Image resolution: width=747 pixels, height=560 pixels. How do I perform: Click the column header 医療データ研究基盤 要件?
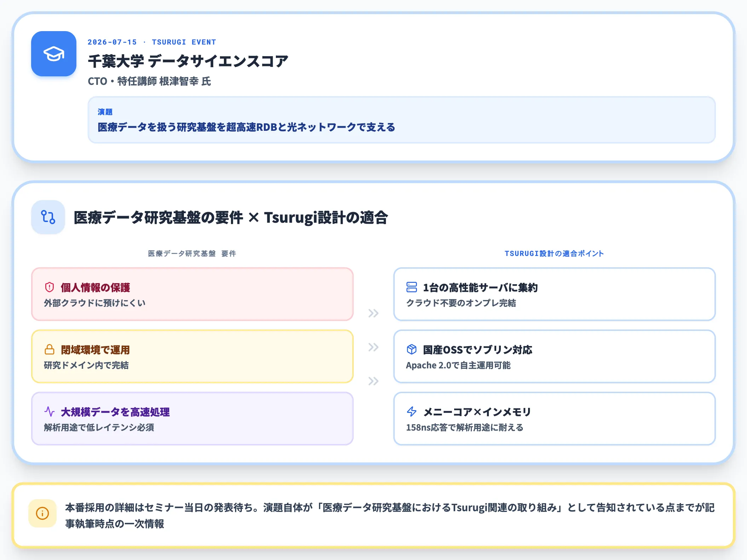click(x=192, y=253)
